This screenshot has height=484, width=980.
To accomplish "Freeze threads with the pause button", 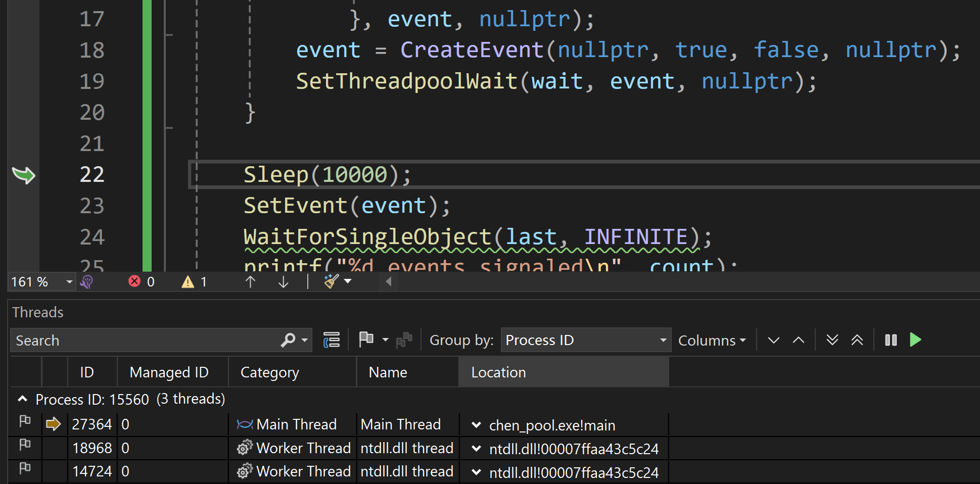I will coord(891,340).
